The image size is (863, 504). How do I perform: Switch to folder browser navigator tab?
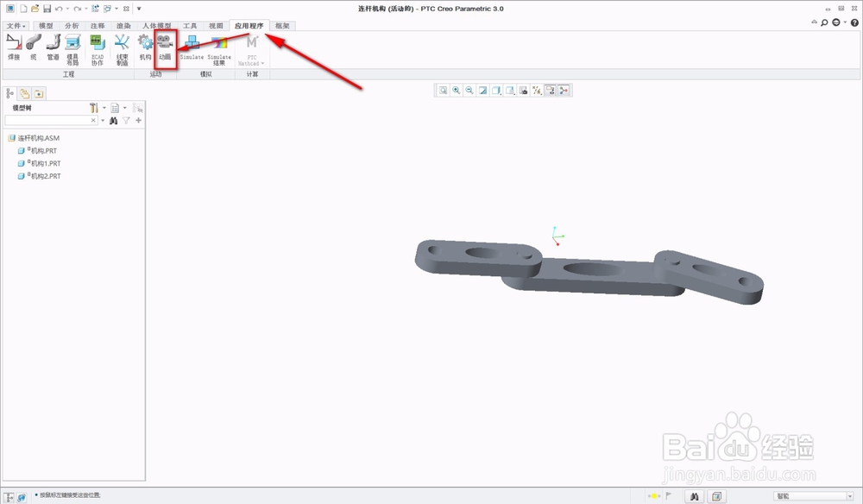click(x=24, y=93)
